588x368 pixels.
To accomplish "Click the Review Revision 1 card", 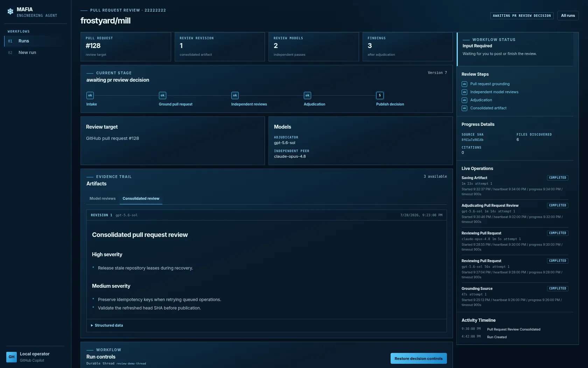I will point(219,47).
